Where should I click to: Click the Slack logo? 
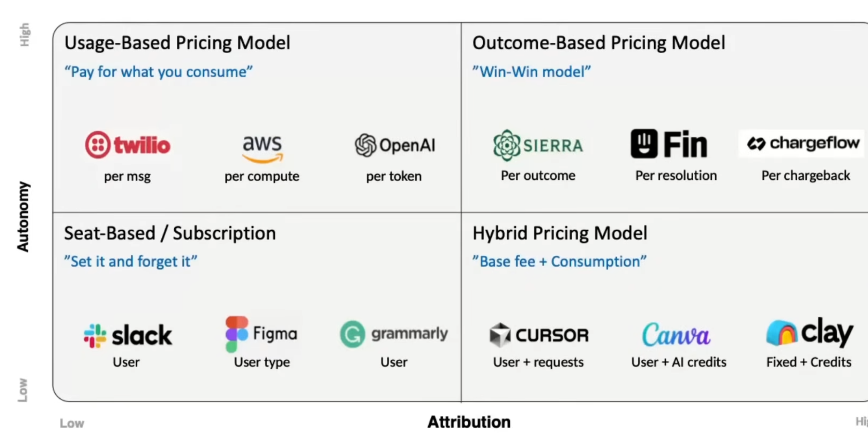tap(128, 335)
